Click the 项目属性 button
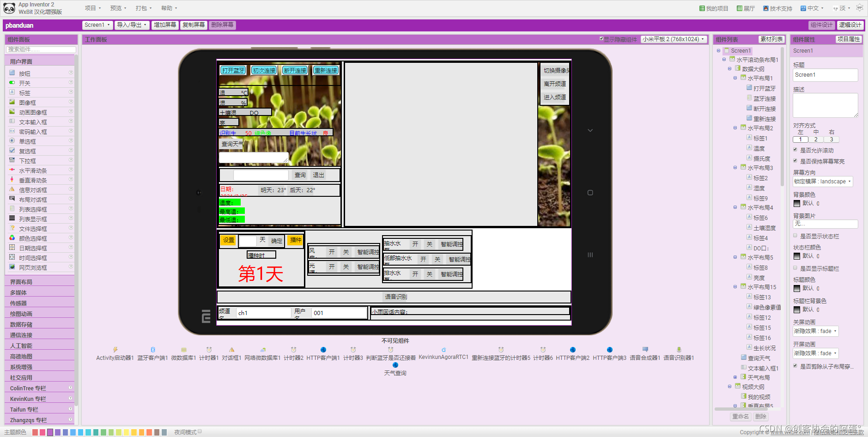 click(849, 39)
